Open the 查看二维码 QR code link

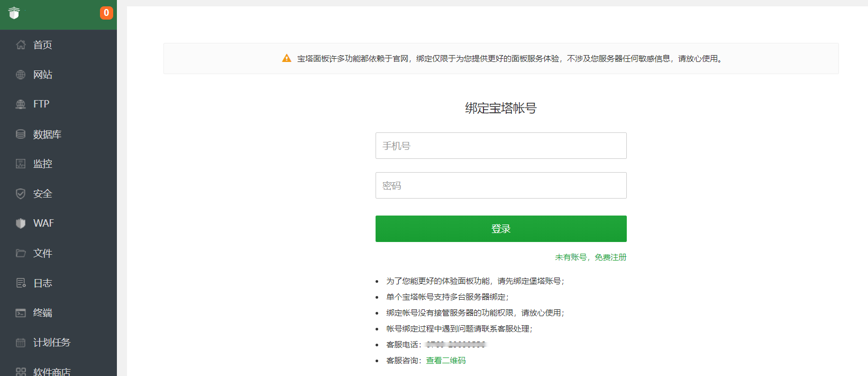tap(446, 360)
